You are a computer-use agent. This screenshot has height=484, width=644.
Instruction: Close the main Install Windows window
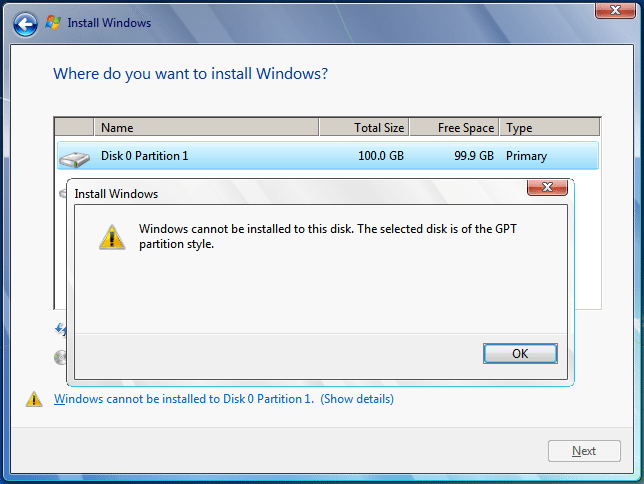615,10
